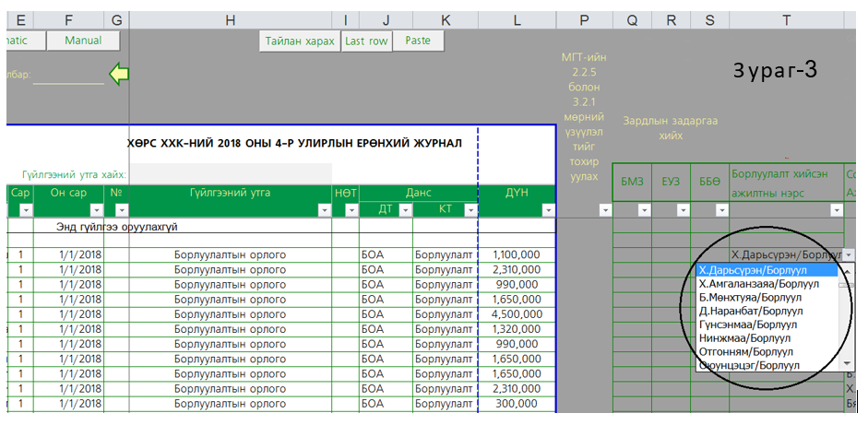Click the Paste button
This screenshot has width=868, height=425.
[418, 41]
